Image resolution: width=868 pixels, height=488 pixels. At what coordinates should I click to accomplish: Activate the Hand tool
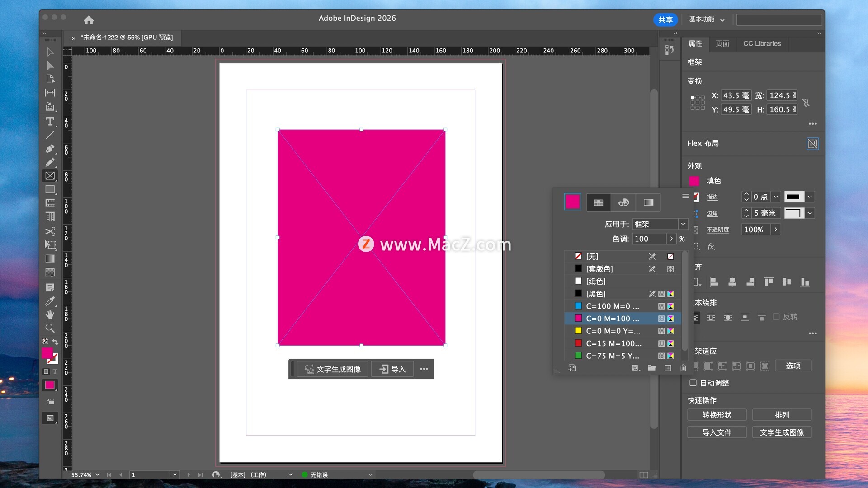tap(50, 314)
